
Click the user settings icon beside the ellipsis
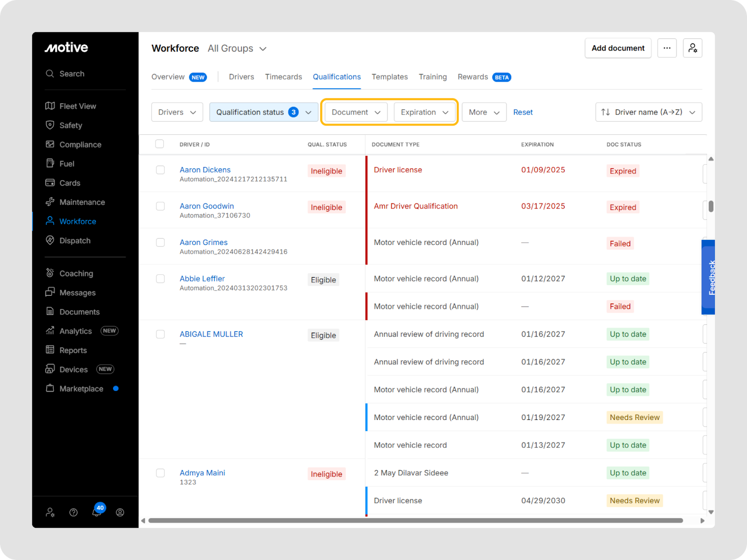(692, 48)
